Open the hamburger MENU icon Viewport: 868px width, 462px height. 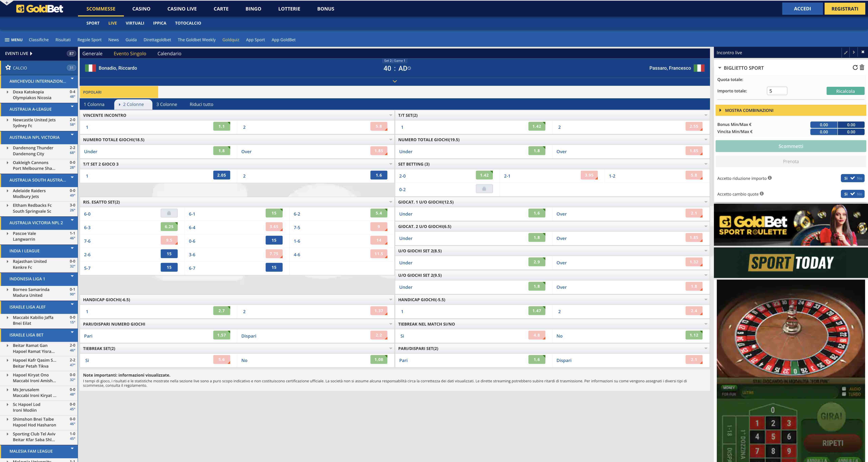click(x=7, y=40)
